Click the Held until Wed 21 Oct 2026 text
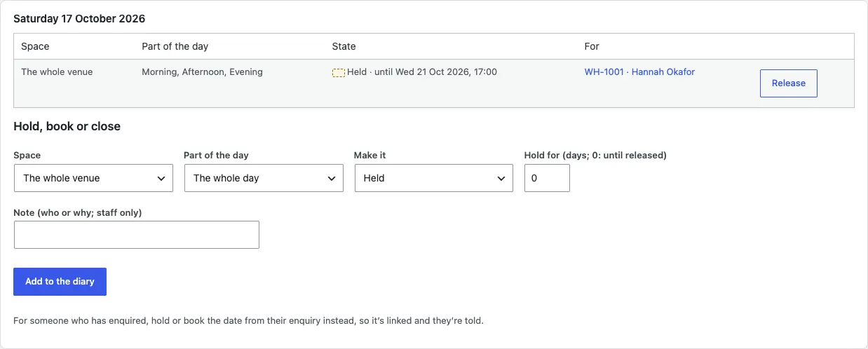Screen dimensions: 868x349 422,71
